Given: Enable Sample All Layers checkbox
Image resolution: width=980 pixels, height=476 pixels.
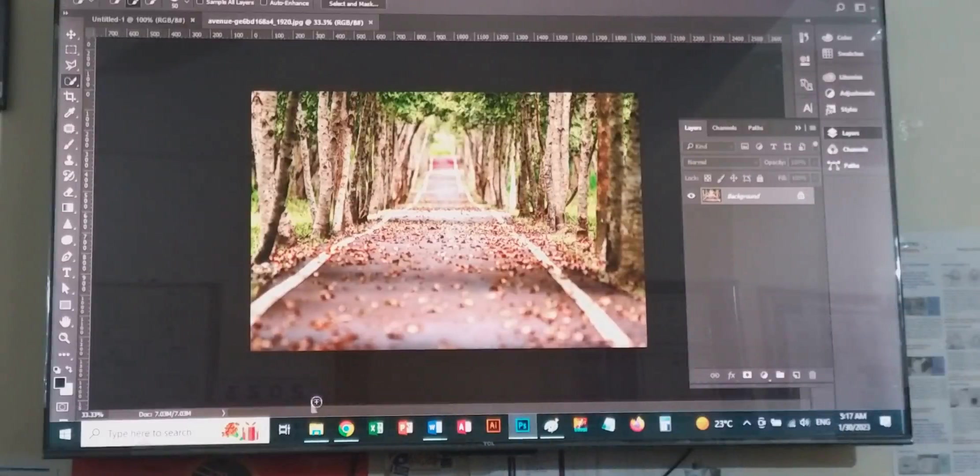Looking at the screenshot, I should coord(200,2).
